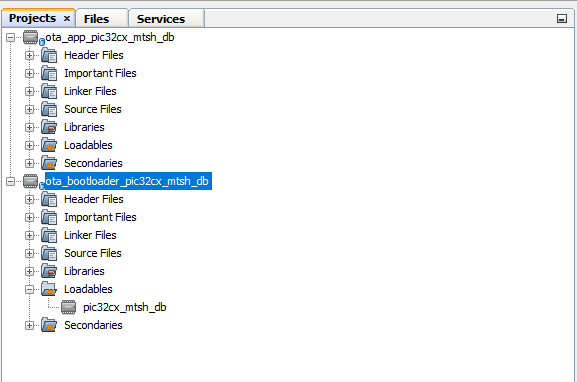This screenshot has height=382, width=577.
Task: Select Libraries label under bootloader project
Action: [84, 271]
